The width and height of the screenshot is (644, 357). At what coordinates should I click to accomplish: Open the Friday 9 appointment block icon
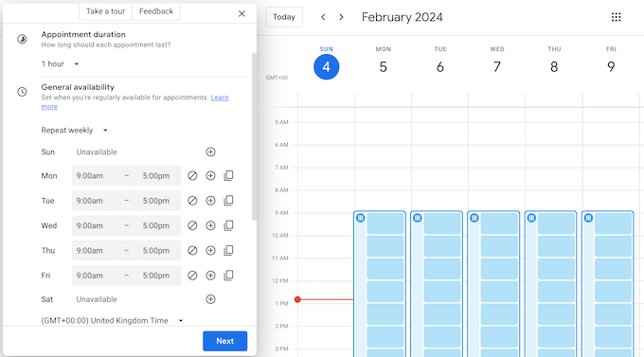click(x=588, y=218)
